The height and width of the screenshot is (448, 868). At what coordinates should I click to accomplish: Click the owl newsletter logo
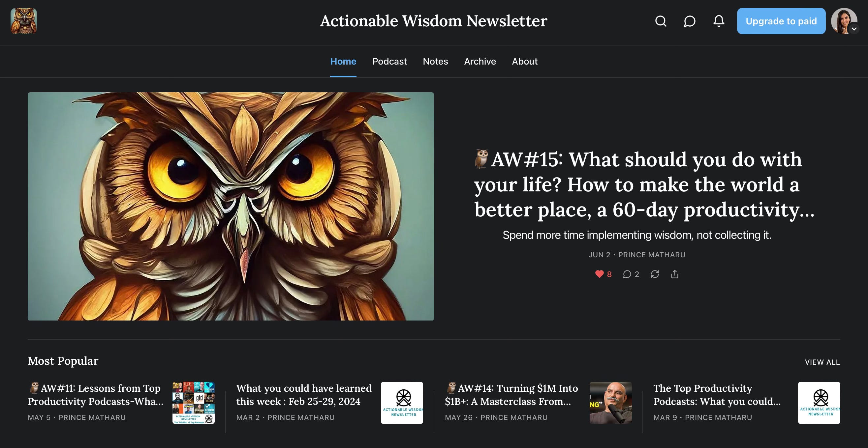(24, 21)
